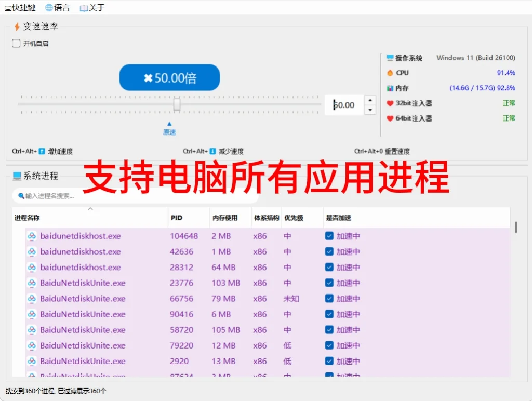The width and height of the screenshot is (532, 401).
Task: Click the keyboard icon next to 快捷键
Action: tap(9, 7)
